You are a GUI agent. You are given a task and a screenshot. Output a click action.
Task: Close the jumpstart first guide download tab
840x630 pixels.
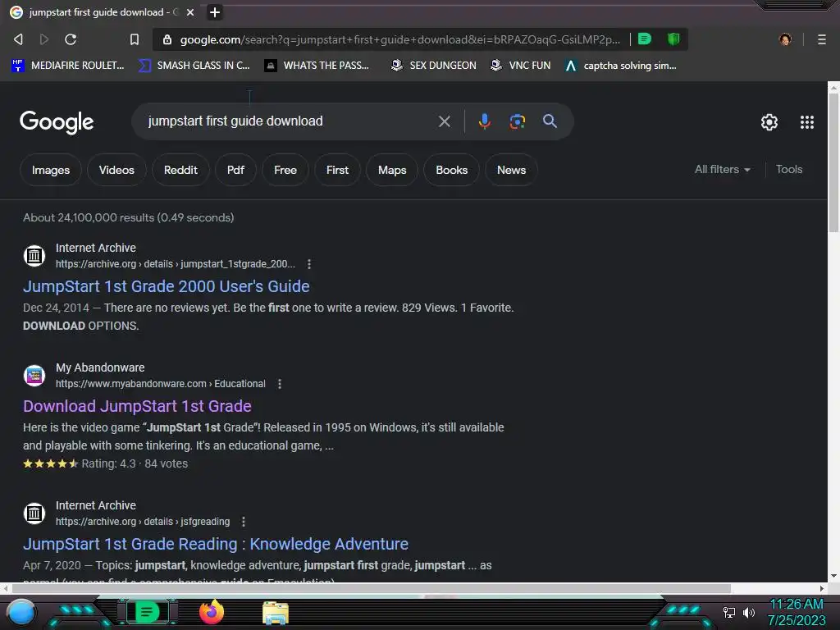(190, 11)
